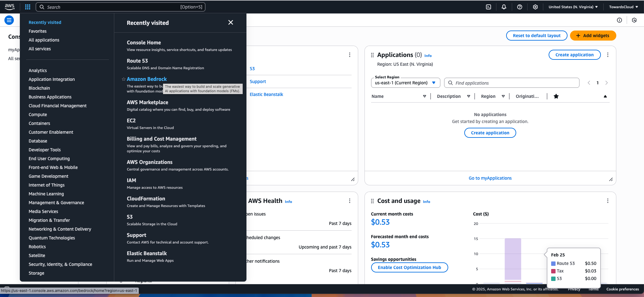This screenshot has width=644, height=297.
Task: Go to next page of applications
Action: 607,83
